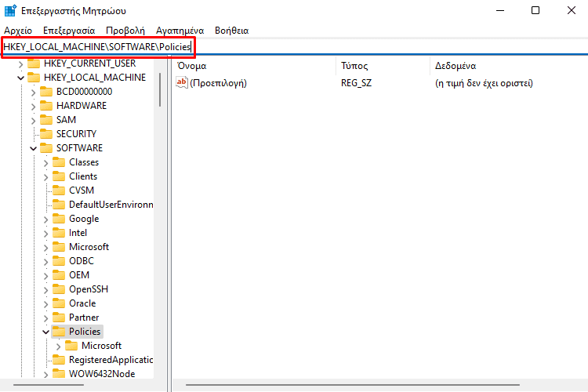Image resolution: width=588 pixels, height=392 pixels.
Task: Click the Registry Editor title bar icon
Action: pos(10,10)
